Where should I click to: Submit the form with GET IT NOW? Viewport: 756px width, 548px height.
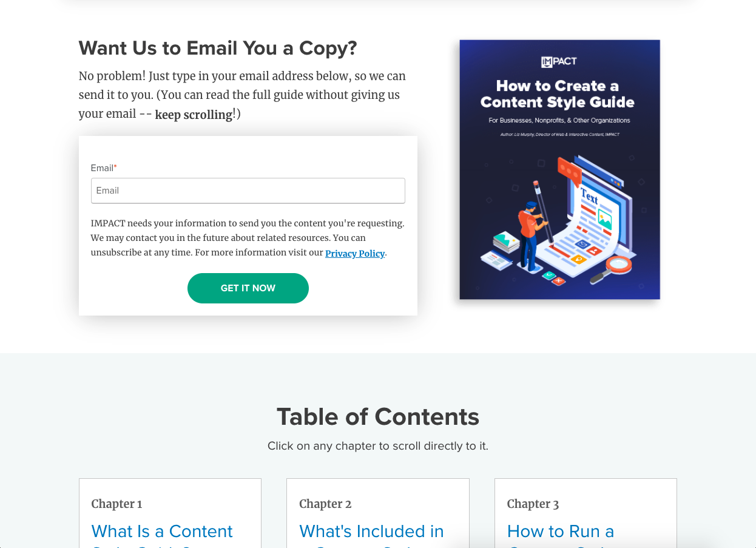point(248,288)
